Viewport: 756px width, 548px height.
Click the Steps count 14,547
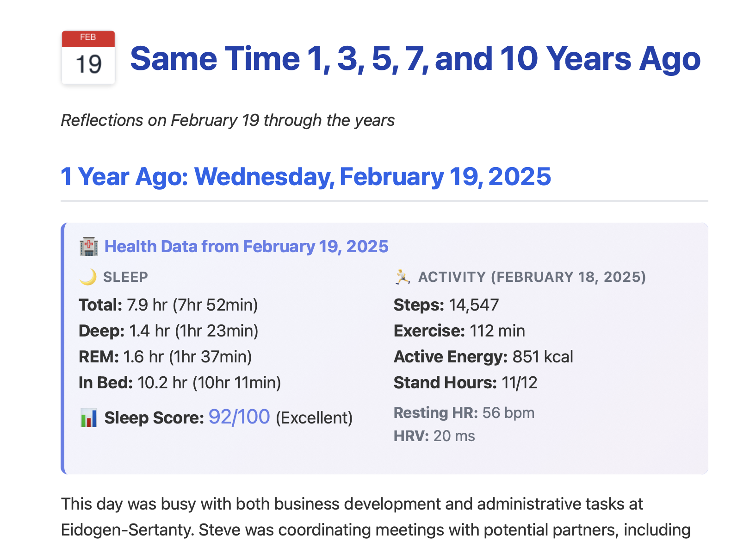coord(473,305)
